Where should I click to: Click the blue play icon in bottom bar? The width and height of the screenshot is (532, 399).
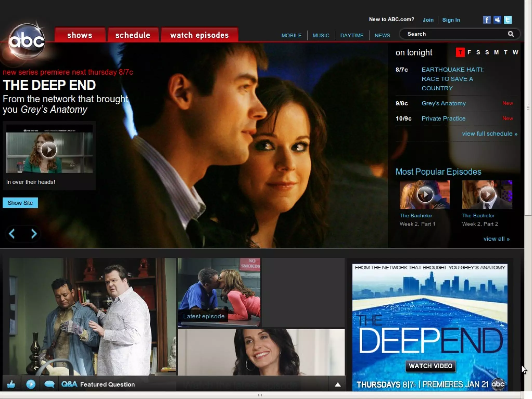click(31, 384)
